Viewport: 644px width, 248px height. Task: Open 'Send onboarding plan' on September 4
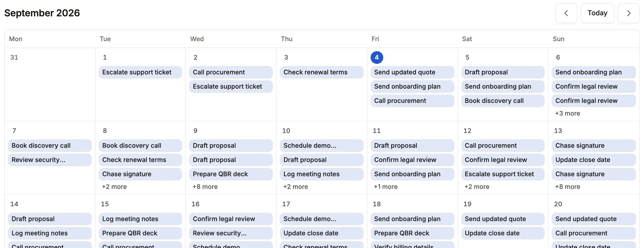click(412, 87)
